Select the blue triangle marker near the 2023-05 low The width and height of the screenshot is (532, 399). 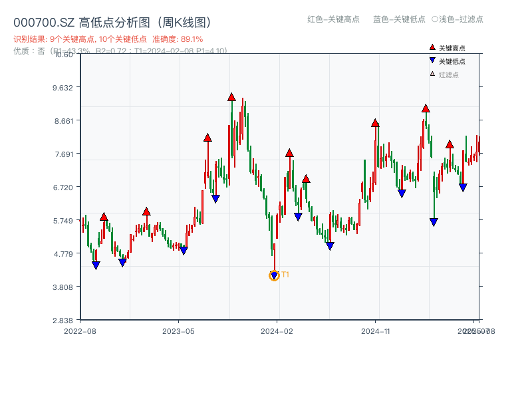tap(185, 251)
